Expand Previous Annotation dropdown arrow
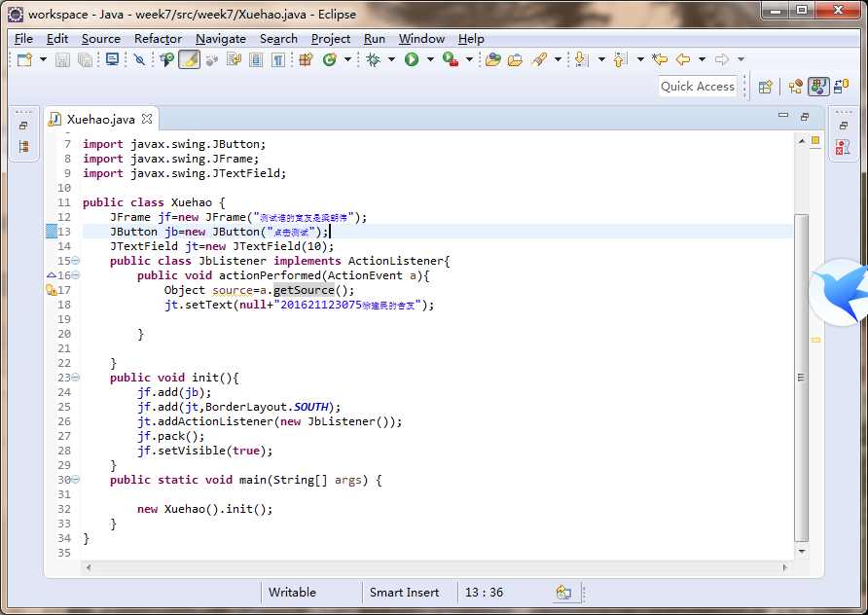 point(640,59)
